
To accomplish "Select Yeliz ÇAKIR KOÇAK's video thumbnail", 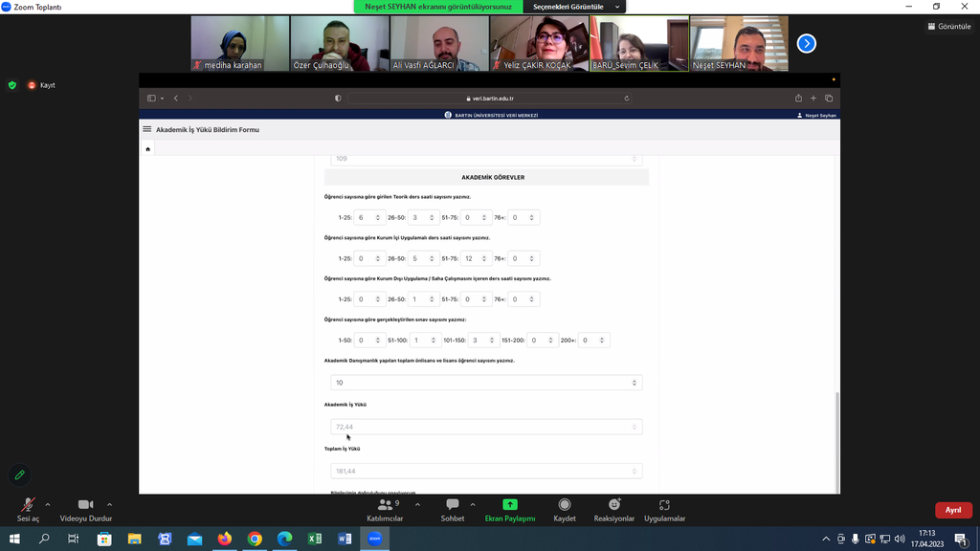I will (x=539, y=43).
